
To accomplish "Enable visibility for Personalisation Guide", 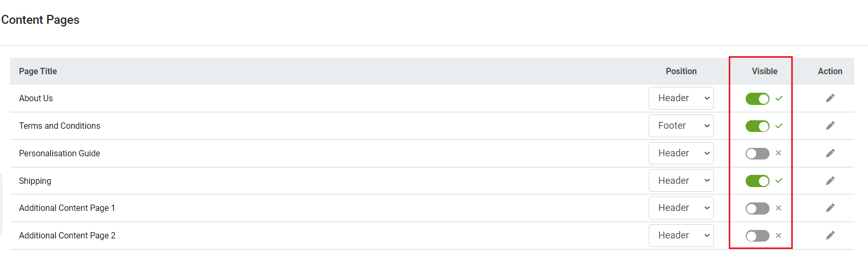I will pos(757,154).
